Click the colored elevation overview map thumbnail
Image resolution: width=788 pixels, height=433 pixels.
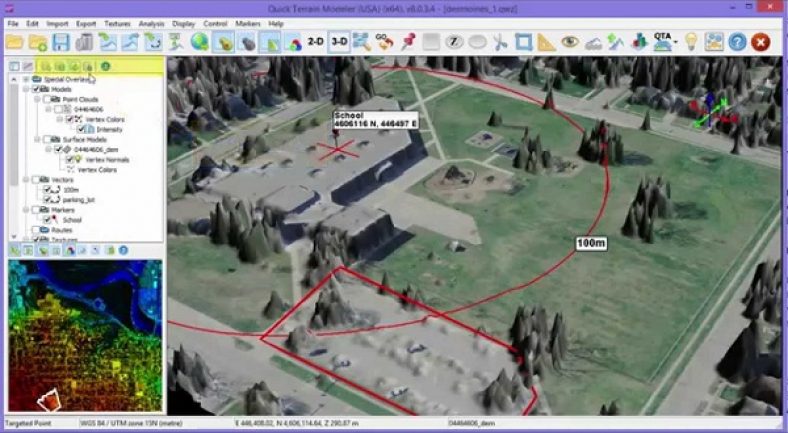83,336
